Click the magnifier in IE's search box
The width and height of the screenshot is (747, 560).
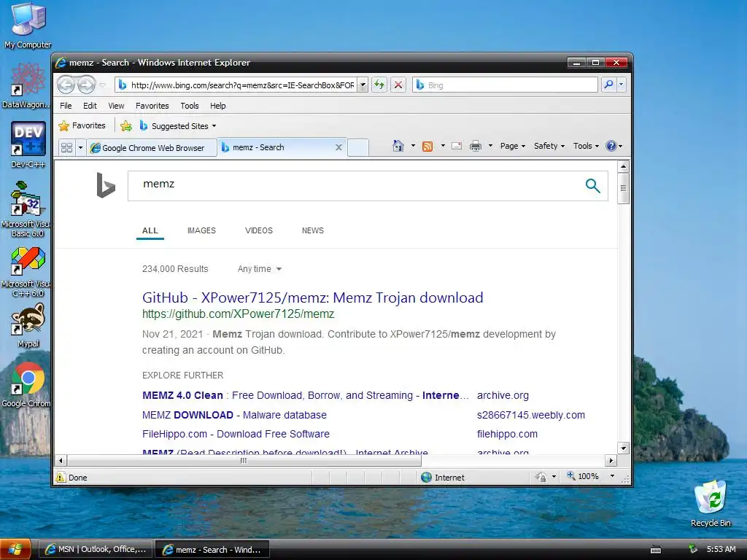click(x=609, y=85)
